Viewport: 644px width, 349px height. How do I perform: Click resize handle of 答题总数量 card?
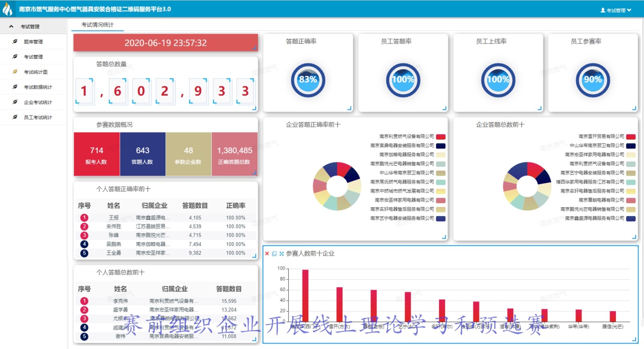[254, 108]
